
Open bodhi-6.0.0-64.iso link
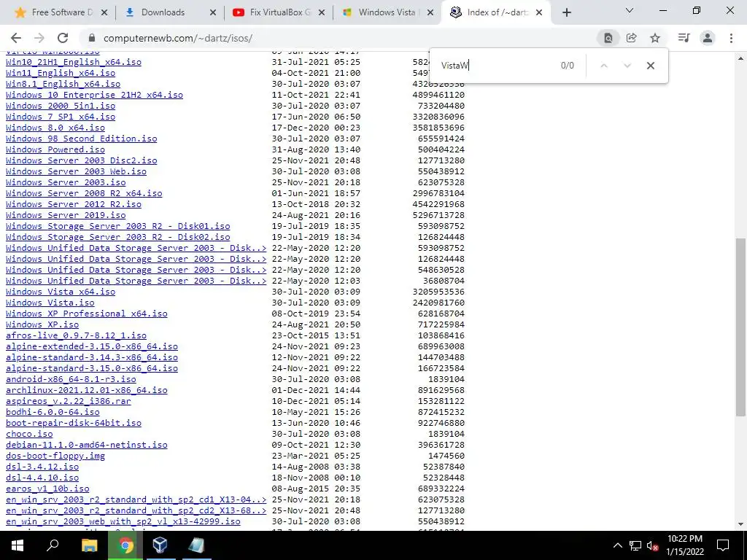point(53,412)
